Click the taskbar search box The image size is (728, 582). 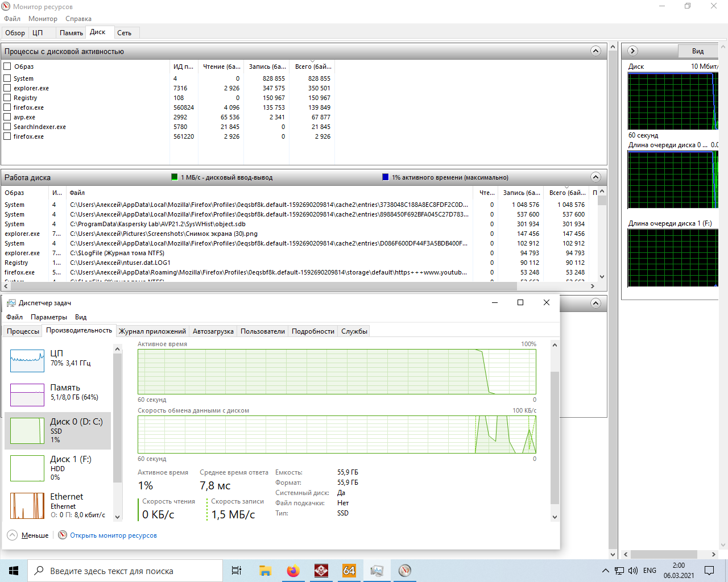(125, 571)
